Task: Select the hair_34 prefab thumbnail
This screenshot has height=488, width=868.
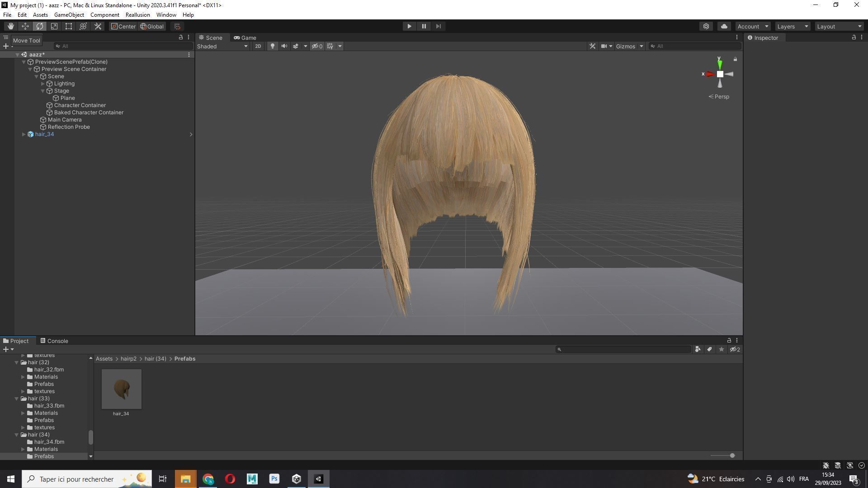Action: (121, 389)
